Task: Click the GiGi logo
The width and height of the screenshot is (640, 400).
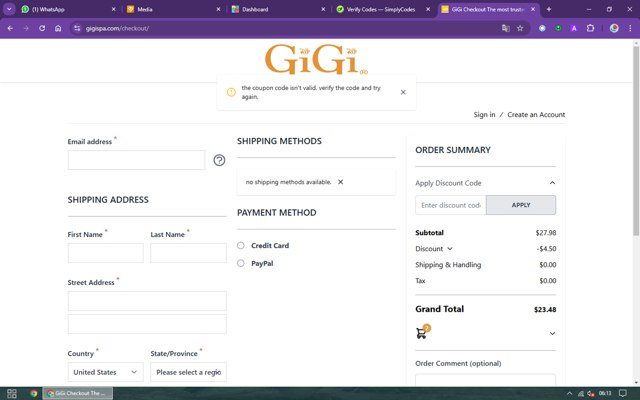Action: pyautogui.click(x=316, y=60)
